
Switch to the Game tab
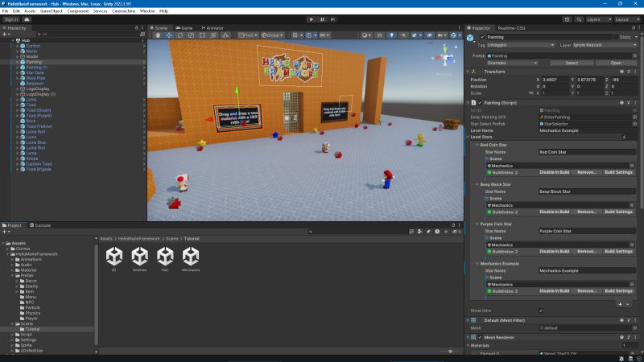pyautogui.click(x=184, y=28)
